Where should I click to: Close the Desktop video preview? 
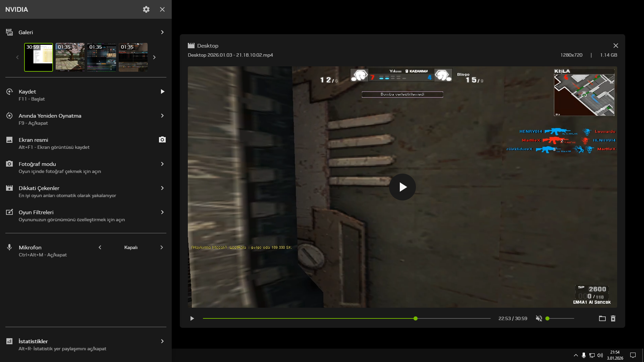pos(616,46)
